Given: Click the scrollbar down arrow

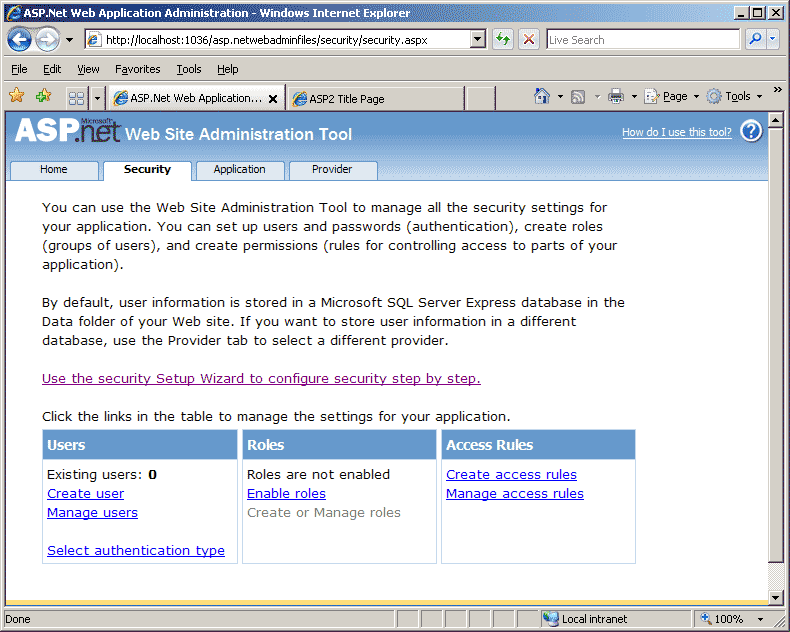Looking at the screenshot, I should coord(776,598).
